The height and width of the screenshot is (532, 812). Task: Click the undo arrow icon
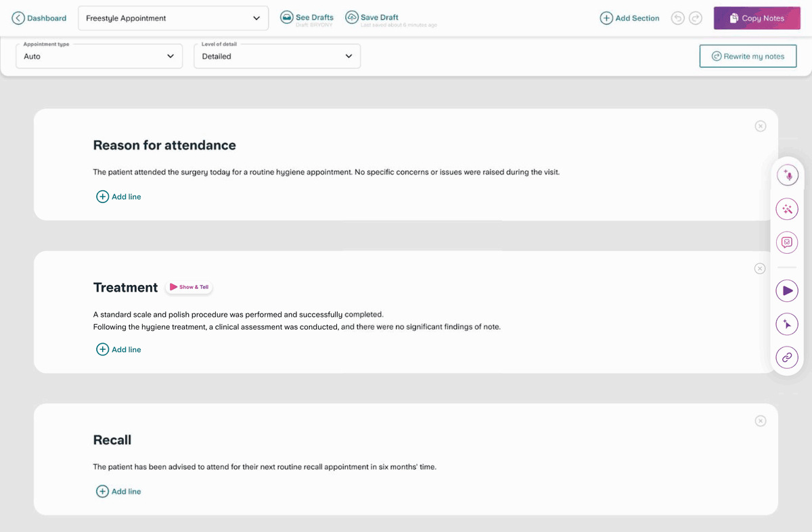pyautogui.click(x=678, y=18)
